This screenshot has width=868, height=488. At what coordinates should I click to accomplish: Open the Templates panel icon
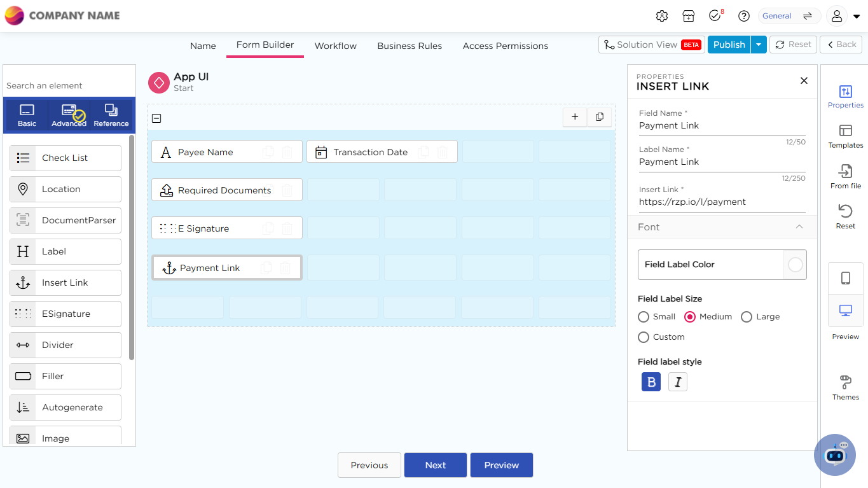(x=845, y=131)
